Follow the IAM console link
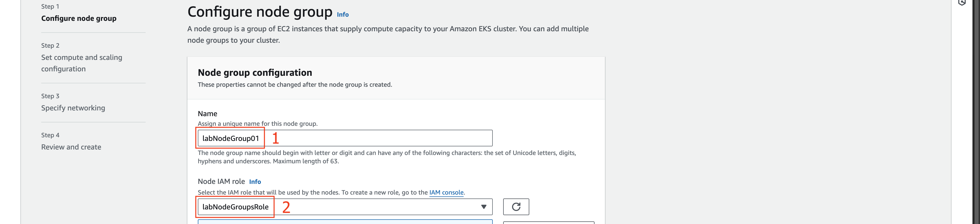The image size is (980, 224). (x=446, y=192)
